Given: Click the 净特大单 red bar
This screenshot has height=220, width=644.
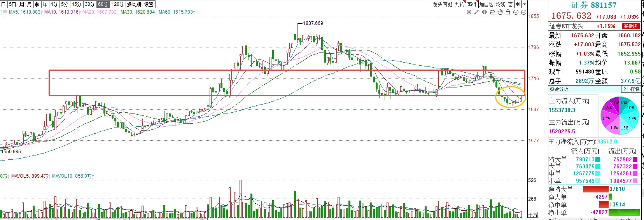Looking at the screenshot, I should tap(596, 189).
